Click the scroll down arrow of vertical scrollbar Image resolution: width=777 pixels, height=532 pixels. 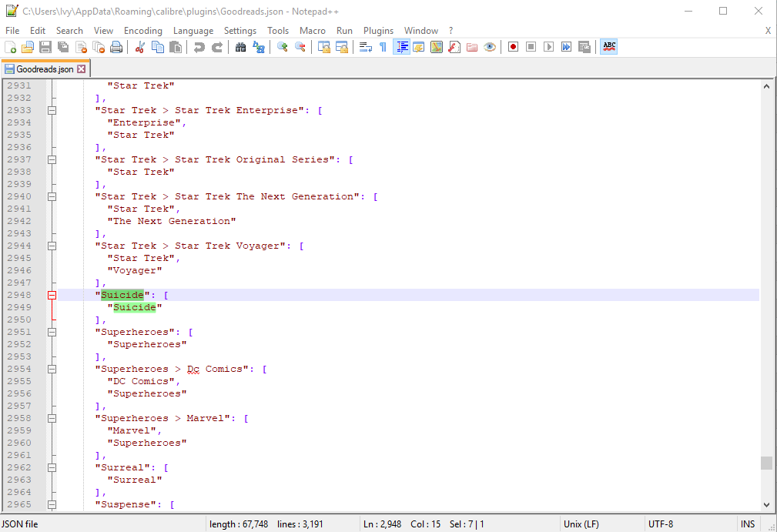(766, 504)
